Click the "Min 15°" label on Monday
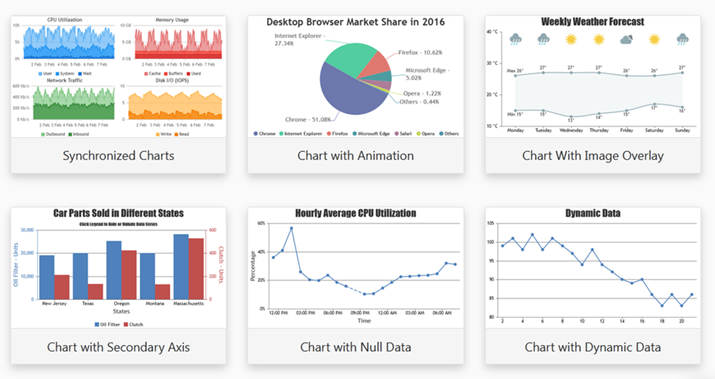This screenshot has width=715, height=379. (x=515, y=114)
